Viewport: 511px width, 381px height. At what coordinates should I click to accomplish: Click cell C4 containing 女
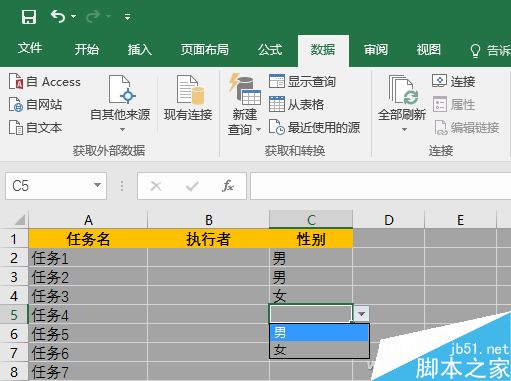[x=311, y=296]
